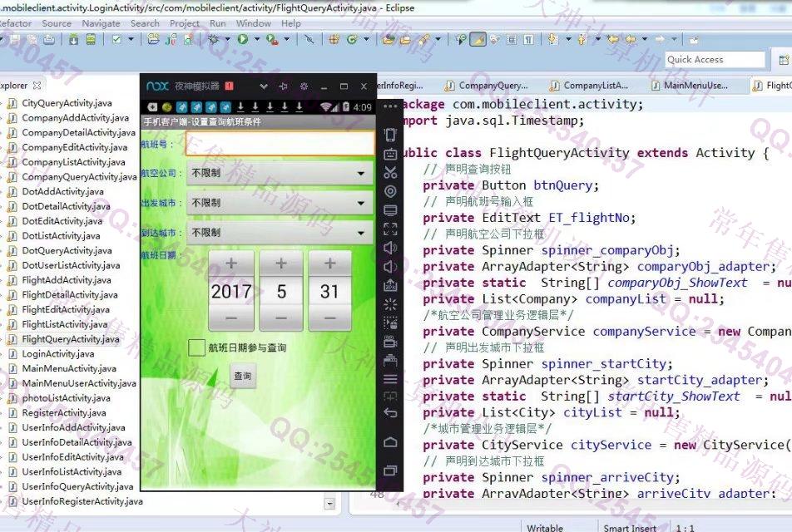Open Nox emulator settings gear
This screenshot has height=532, width=792.
point(304,86)
